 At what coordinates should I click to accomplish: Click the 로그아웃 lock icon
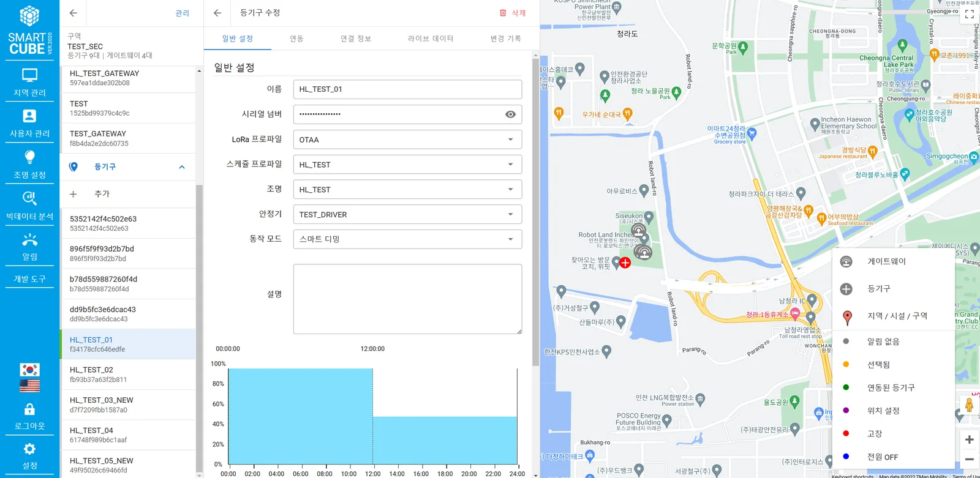(x=29, y=409)
